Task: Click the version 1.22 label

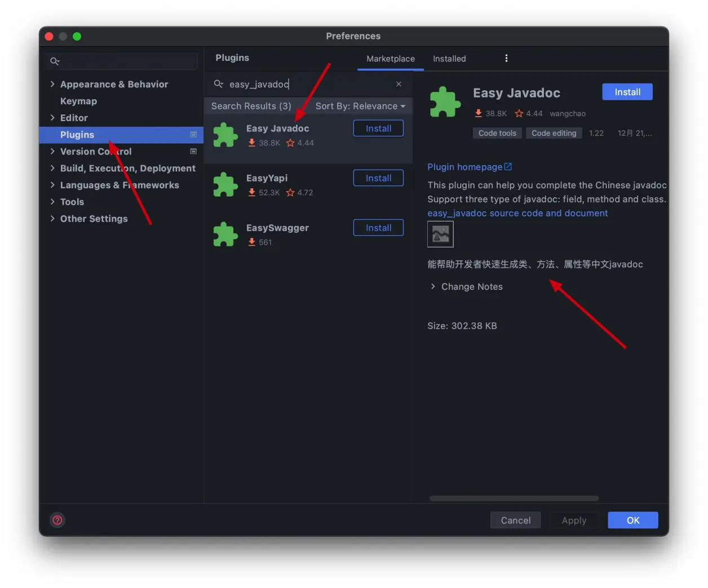Action: (596, 133)
